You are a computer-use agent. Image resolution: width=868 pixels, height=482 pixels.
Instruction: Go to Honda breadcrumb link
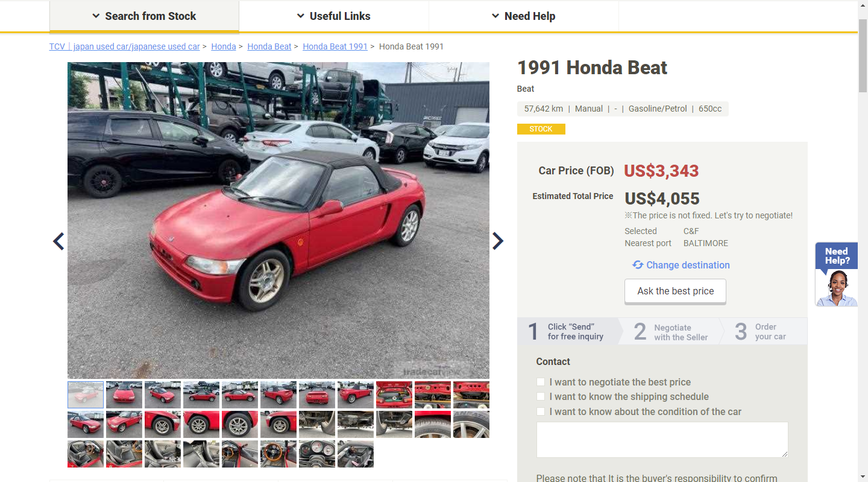pyautogui.click(x=224, y=46)
